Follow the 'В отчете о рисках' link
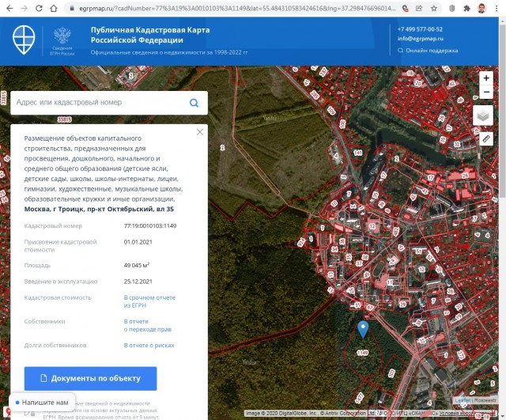 (x=149, y=345)
